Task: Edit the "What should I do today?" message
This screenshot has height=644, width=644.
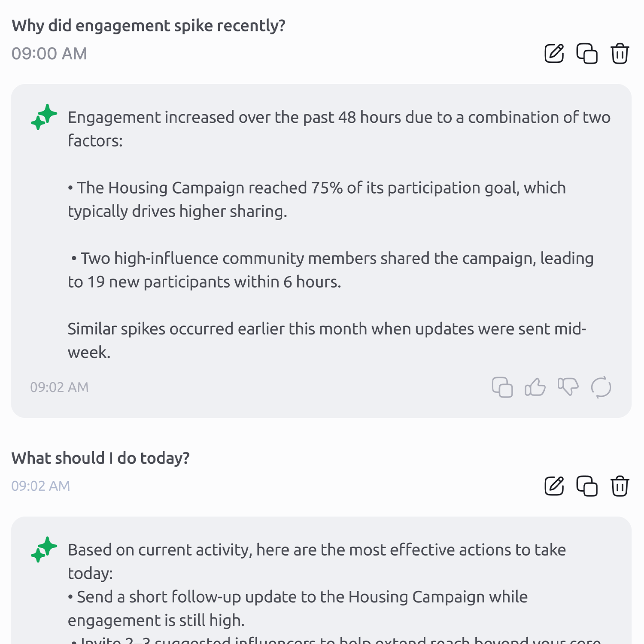Action: pos(554,486)
